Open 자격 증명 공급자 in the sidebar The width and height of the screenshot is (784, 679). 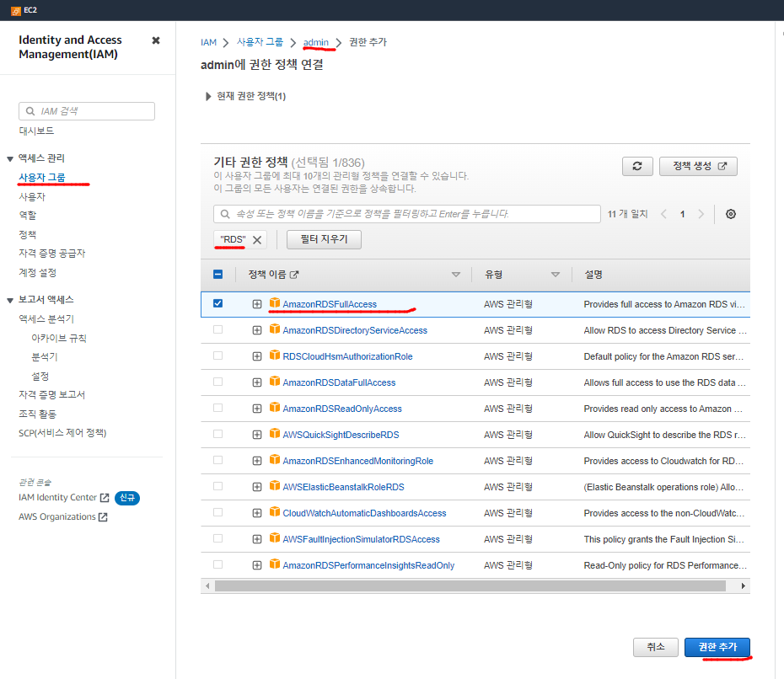(x=52, y=254)
